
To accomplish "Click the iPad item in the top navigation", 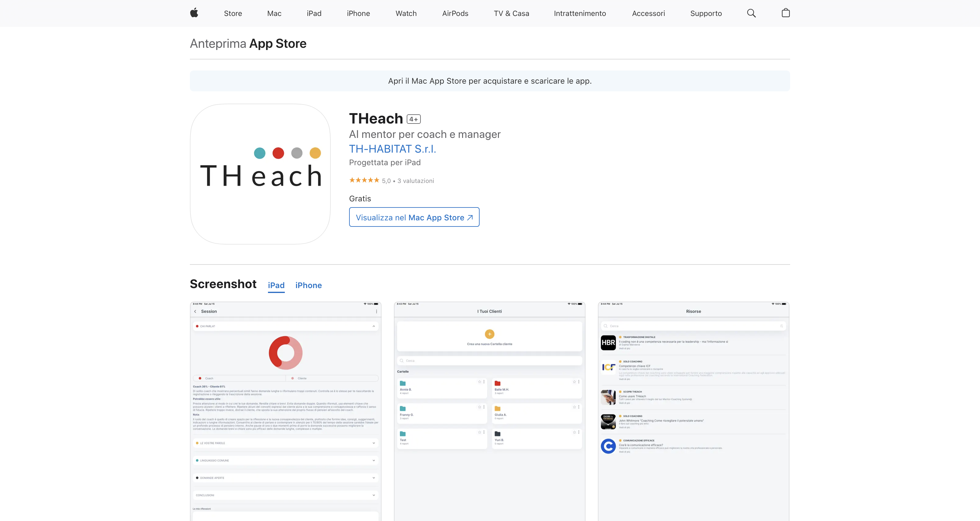I will click(314, 13).
